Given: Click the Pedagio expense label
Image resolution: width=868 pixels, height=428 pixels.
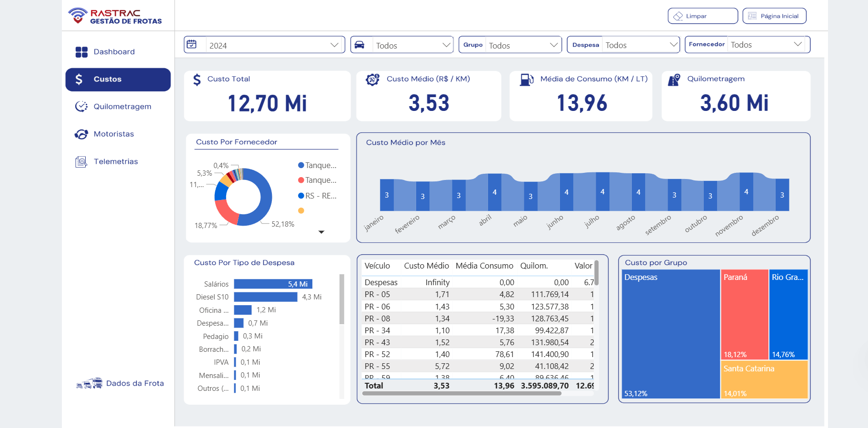Looking at the screenshot, I should (x=216, y=336).
